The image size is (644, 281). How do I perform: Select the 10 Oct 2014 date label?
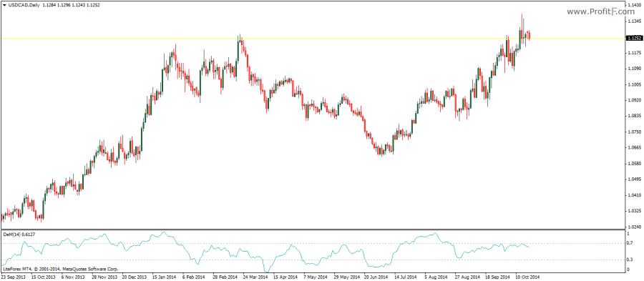(x=528, y=277)
